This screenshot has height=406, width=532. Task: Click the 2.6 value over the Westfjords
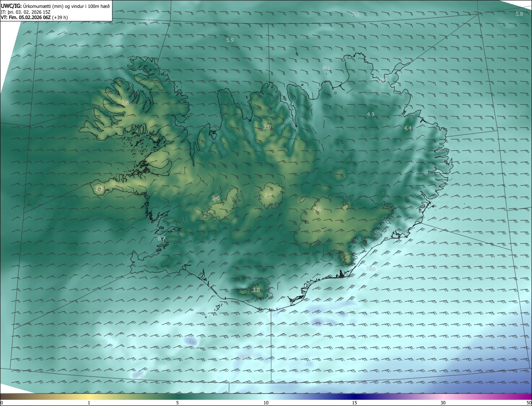pos(125,103)
